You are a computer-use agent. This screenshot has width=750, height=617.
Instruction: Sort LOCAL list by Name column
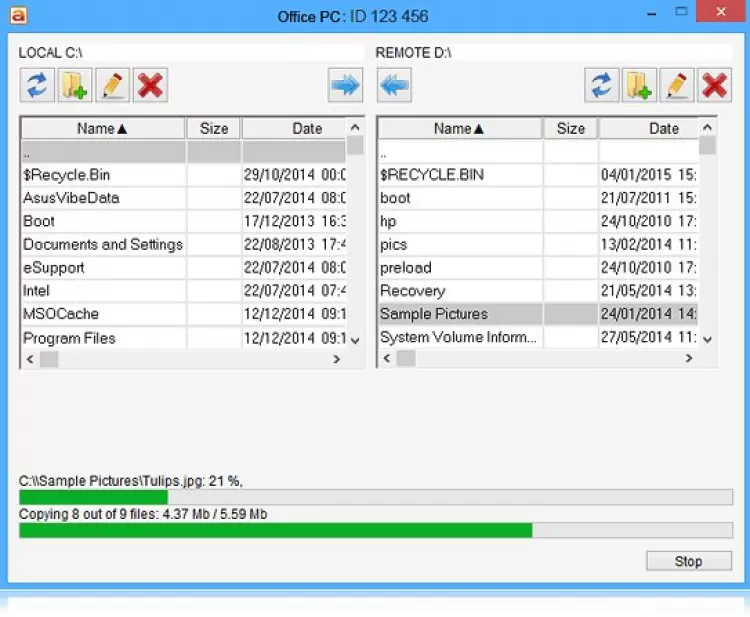103,128
